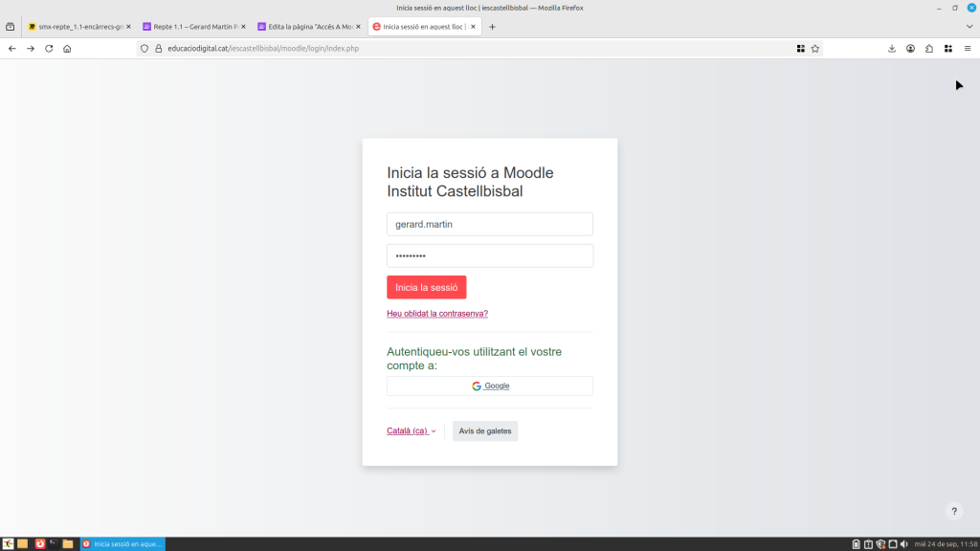Bookmark this page with the star icon
The image size is (980, 551).
[815, 49]
